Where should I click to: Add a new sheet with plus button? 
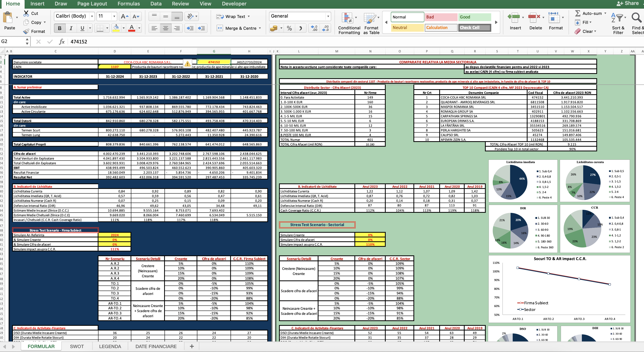click(192, 346)
